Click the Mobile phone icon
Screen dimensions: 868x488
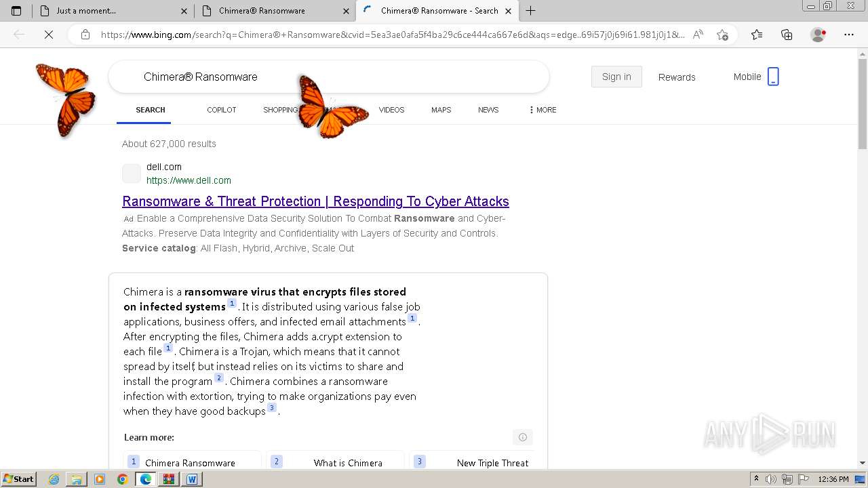(x=773, y=77)
